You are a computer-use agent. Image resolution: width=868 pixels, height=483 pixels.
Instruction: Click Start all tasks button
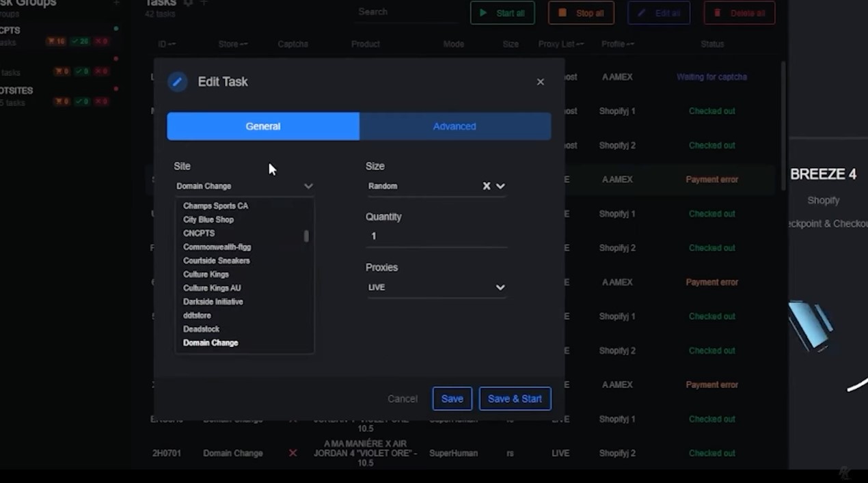(502, 13)
